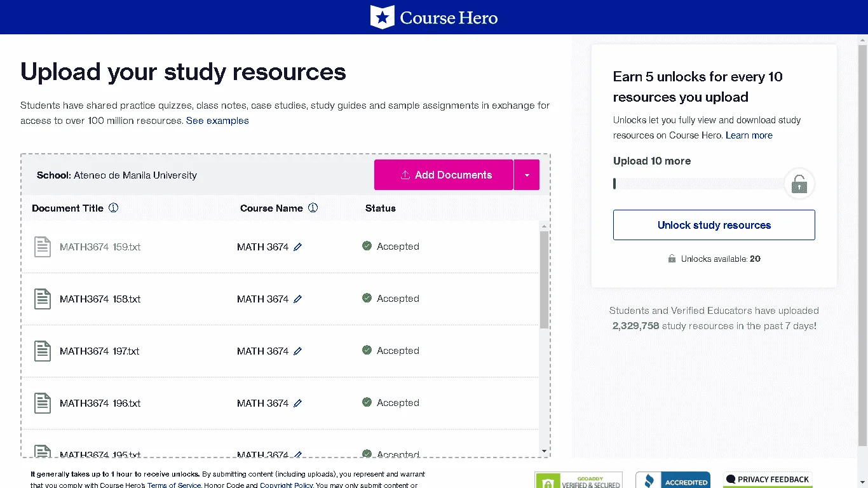Edit course name for MATH3674 158.txt
868x488 pixels.
(298, 299)
